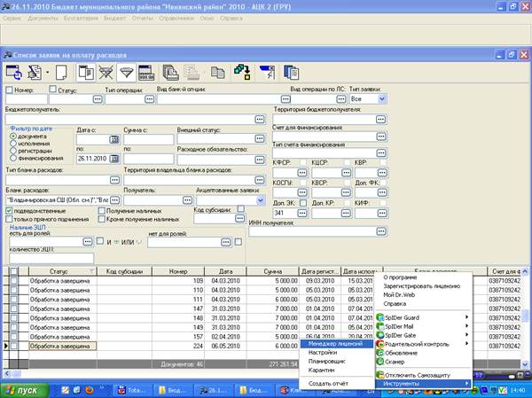Open Внешний статус lookup ellipsis button
532x398 pixels.
(260, 138)
